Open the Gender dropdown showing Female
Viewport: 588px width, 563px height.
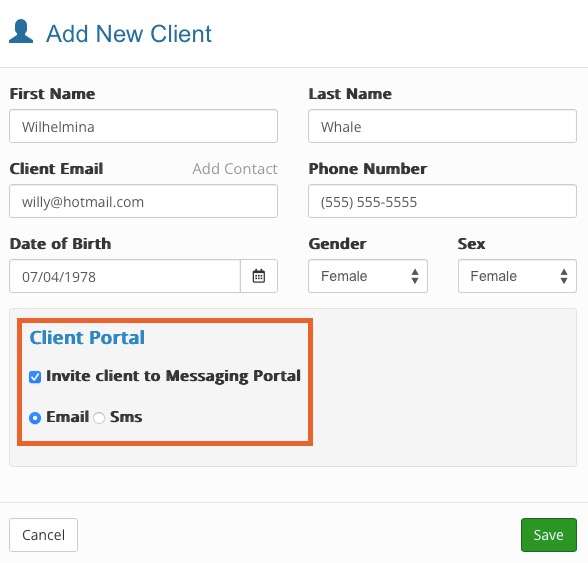pos(368,276)
